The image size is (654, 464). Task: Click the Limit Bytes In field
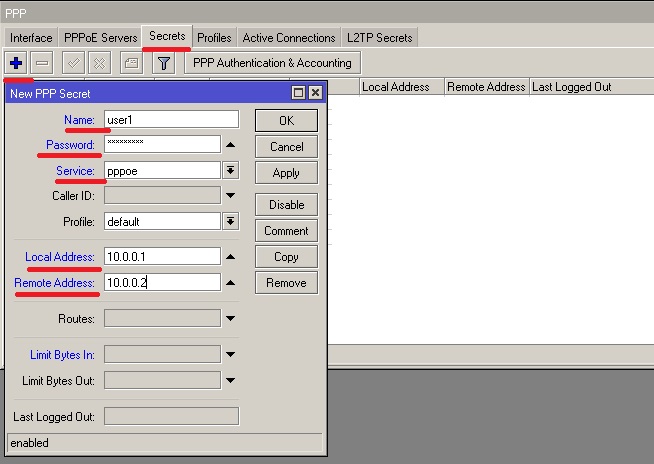pyautogui.click(x=162, y=354)
